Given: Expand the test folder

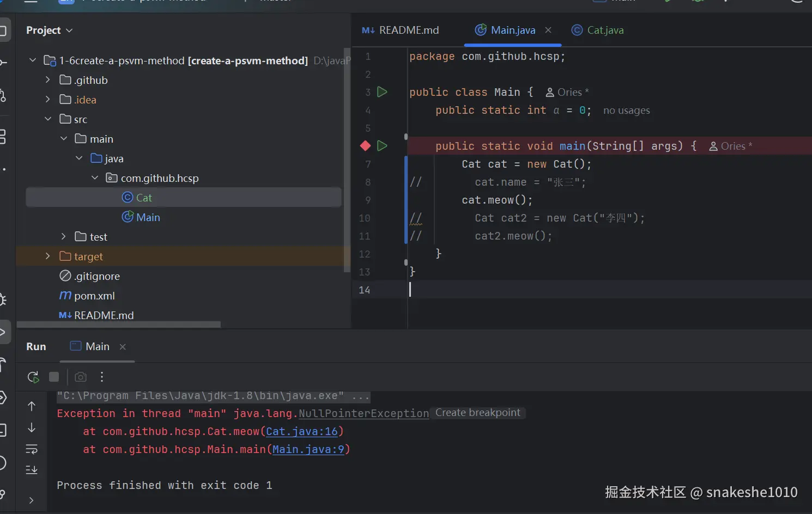Looking at the screenshot, I should [64, 237].
